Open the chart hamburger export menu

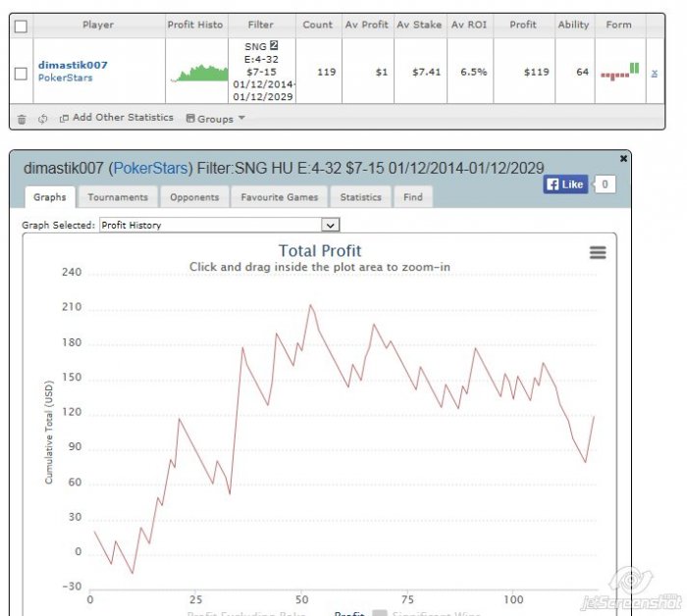(598, 253)
